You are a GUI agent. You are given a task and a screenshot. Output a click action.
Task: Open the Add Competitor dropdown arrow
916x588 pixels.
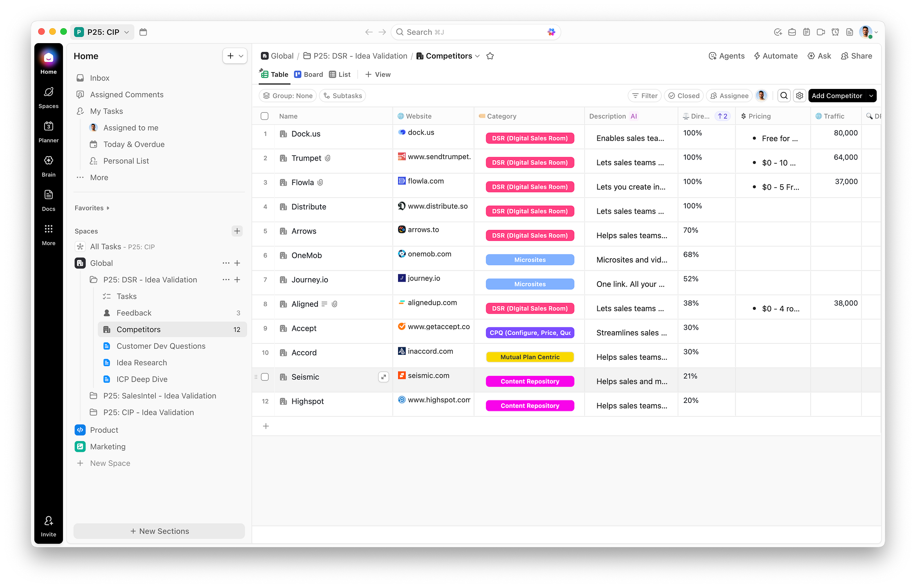point(871,95)
